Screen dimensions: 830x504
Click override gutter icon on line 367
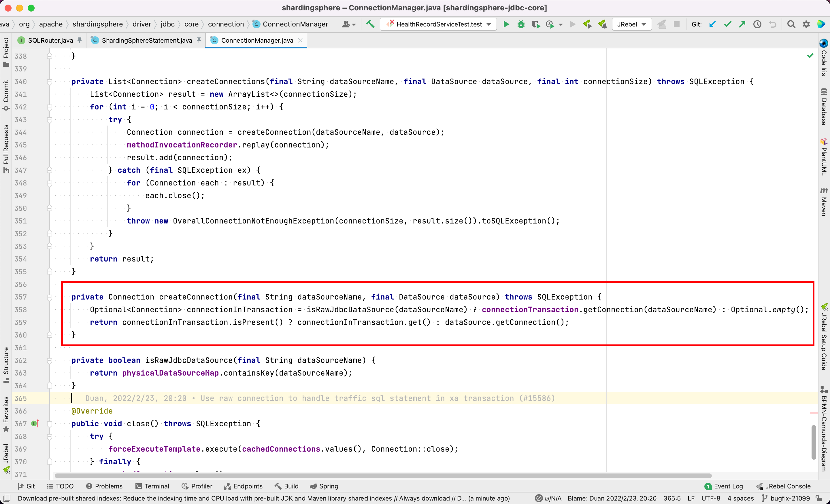pos(35,424)
